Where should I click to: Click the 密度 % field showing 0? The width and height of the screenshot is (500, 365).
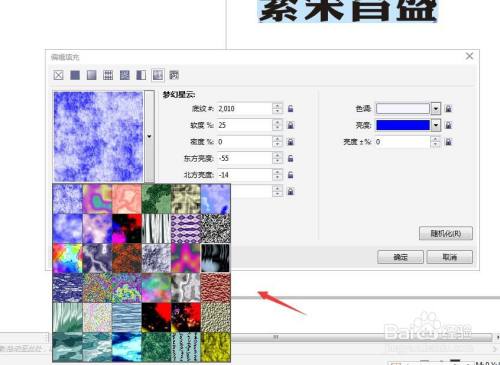245,142
